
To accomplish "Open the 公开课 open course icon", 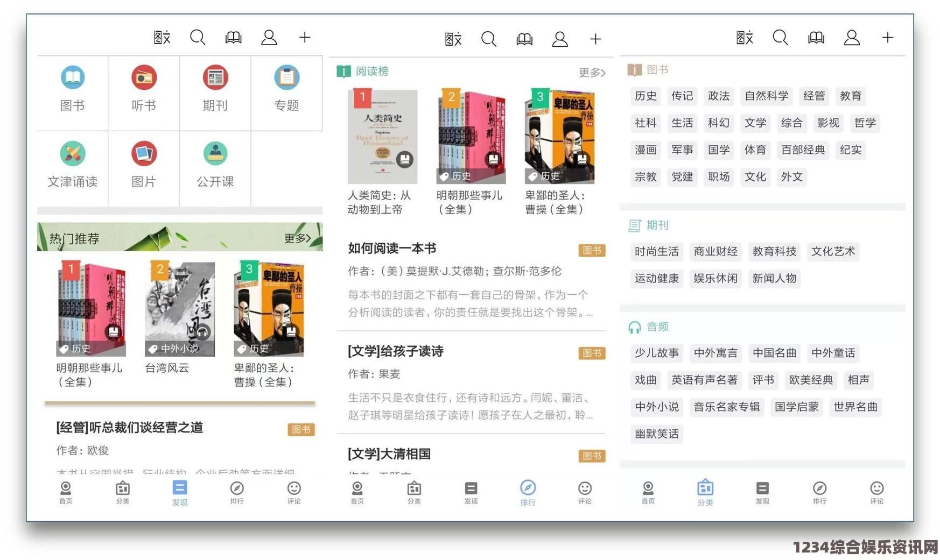I will coord(215,154).
